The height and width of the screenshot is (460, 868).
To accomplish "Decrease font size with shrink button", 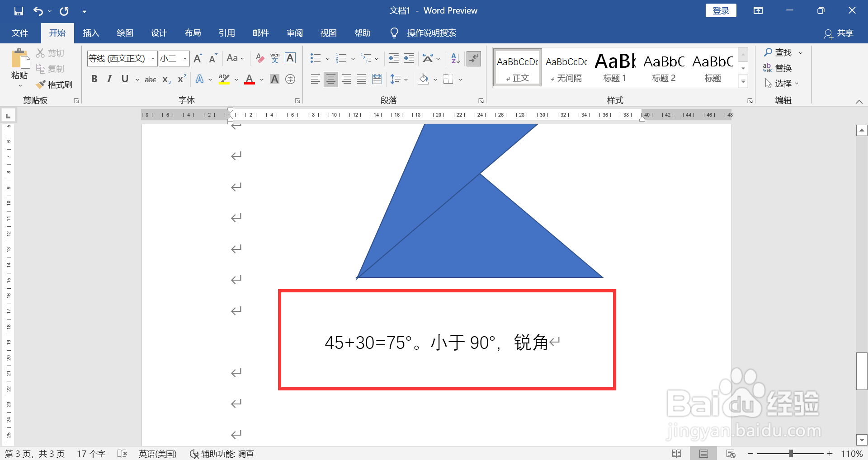I will [213, 58].
